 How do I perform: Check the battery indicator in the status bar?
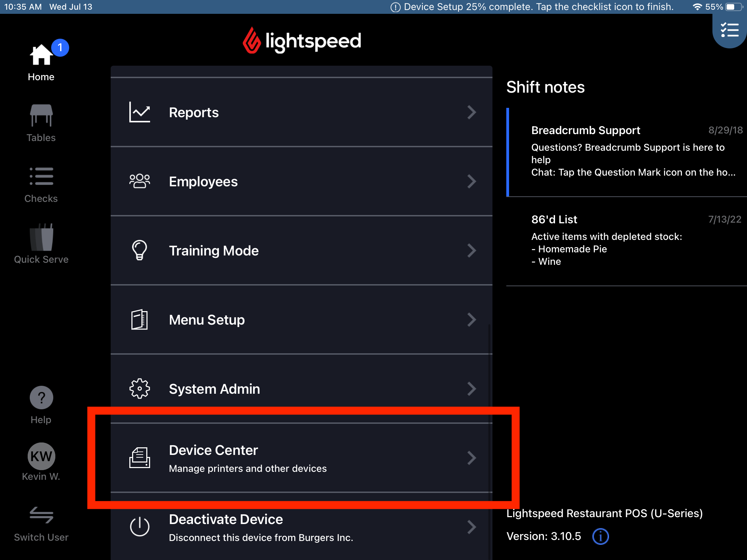click(732, 7)
